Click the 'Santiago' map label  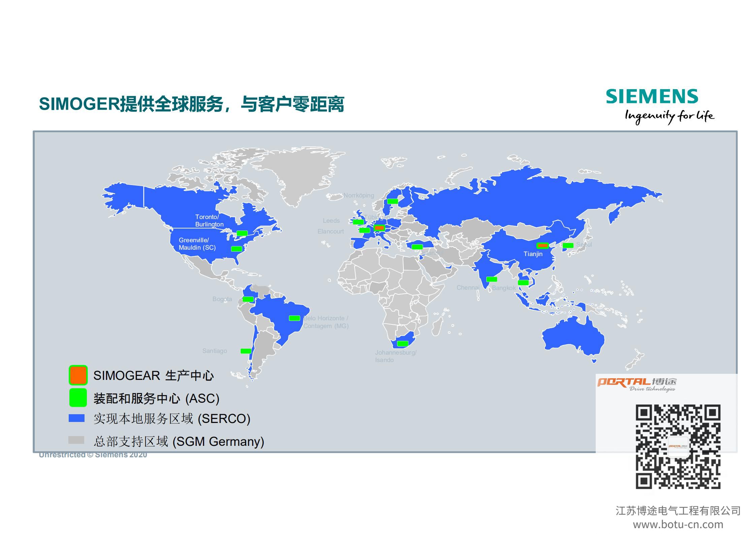click(x=215, y=351)
